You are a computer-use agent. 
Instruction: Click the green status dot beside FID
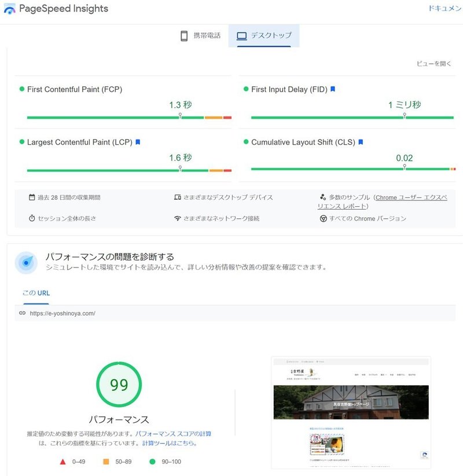coord(246,89)
